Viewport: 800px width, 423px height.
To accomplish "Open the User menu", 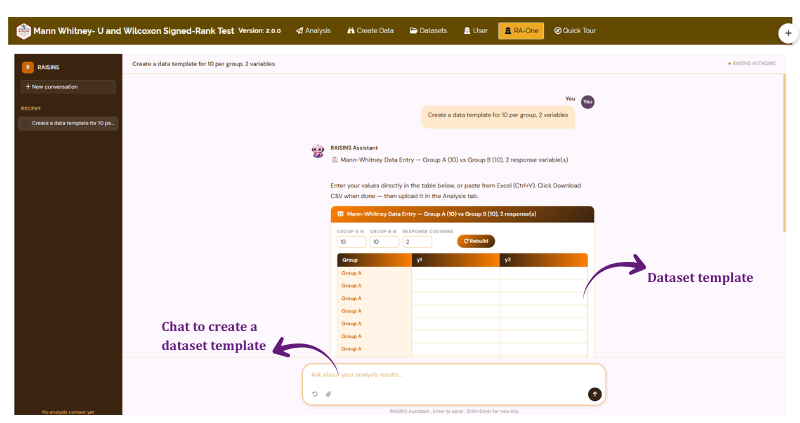I will point(476,31).
